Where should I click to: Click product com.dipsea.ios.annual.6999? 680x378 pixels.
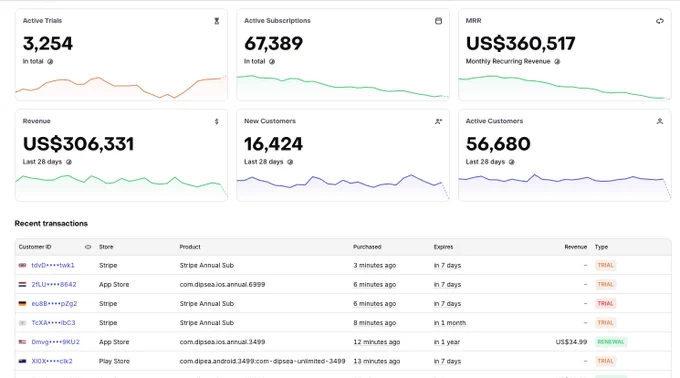(222, 284)
